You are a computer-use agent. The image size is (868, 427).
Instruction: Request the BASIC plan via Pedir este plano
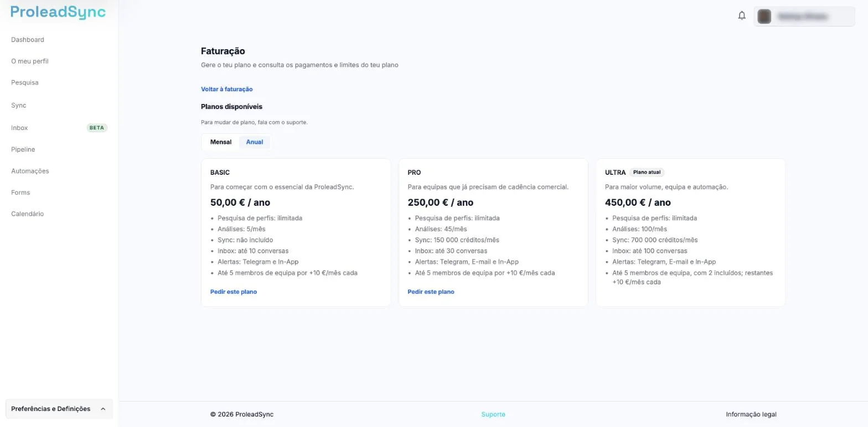coord(234,292)
